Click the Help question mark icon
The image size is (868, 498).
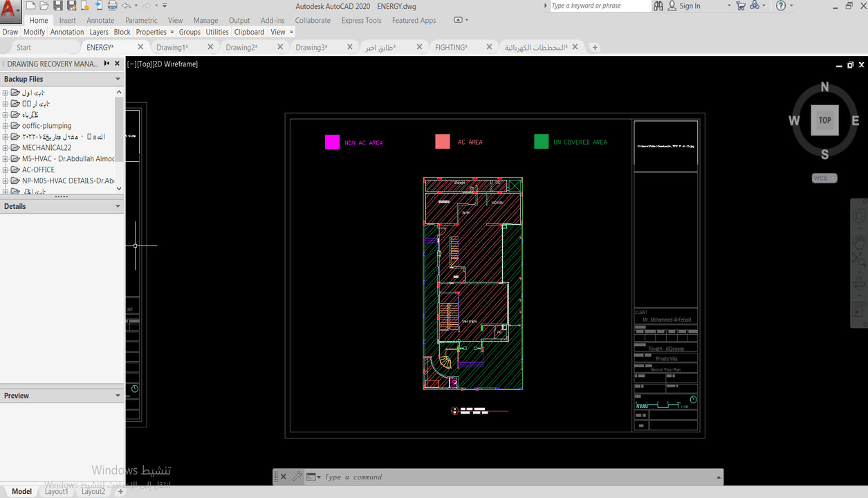781,6
